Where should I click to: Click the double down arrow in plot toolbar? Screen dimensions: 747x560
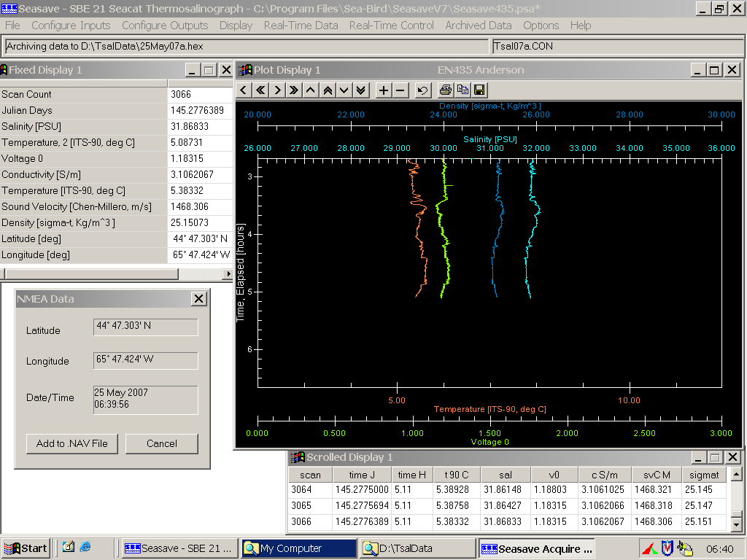tap(360, 90)
